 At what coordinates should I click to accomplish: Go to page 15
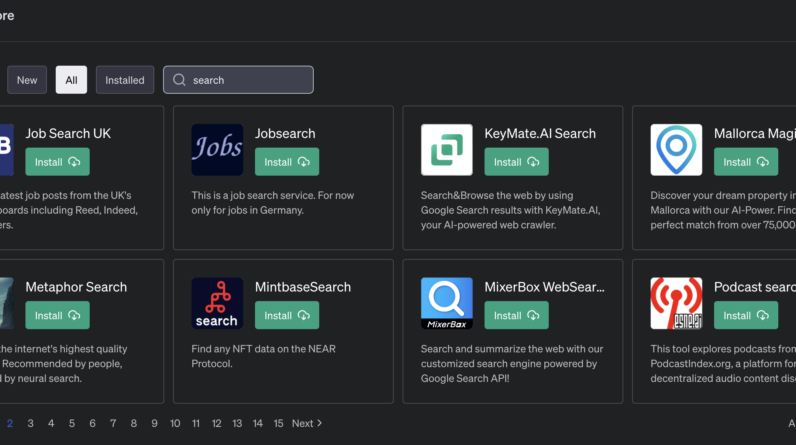[278, 423]
